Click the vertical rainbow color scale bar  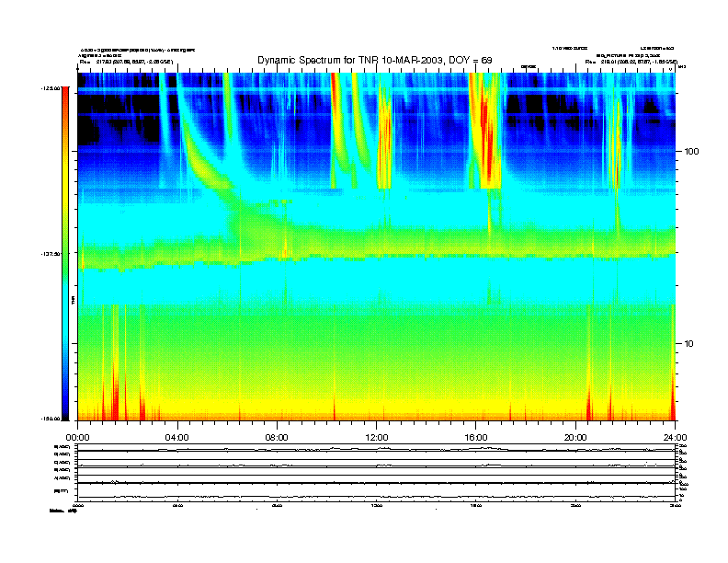coord(65,254)
